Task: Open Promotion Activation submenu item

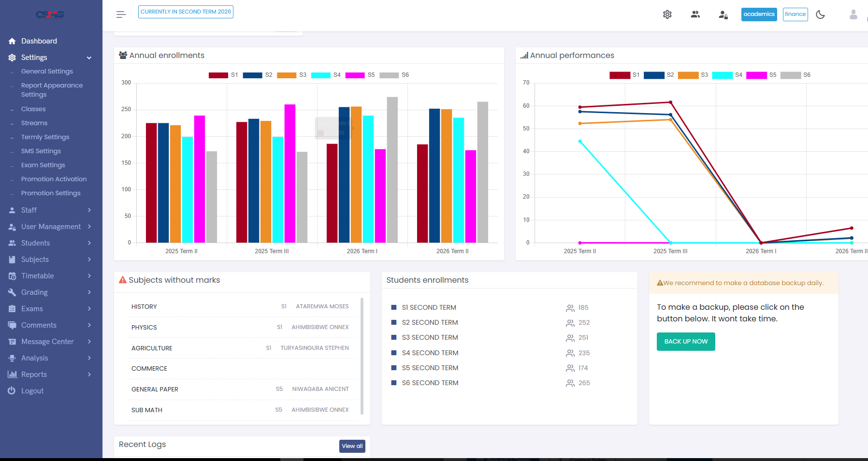Action: (54, 179)
